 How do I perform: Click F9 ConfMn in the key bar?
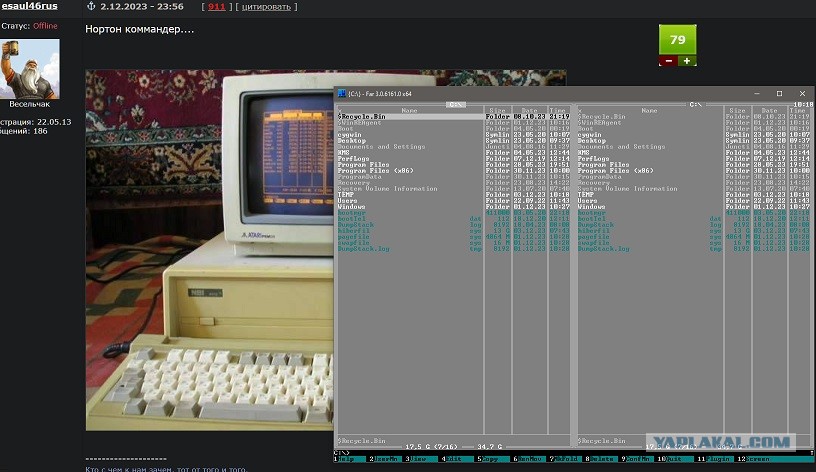click(x=636, y=459)
